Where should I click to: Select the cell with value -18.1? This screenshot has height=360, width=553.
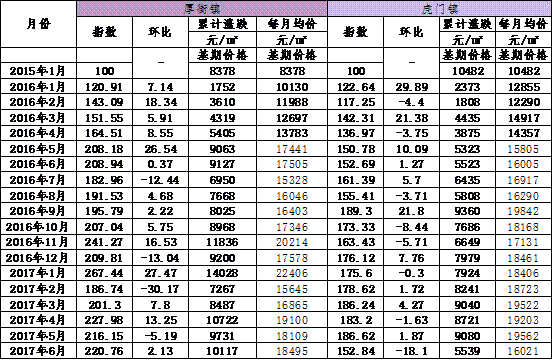[412, 351]
